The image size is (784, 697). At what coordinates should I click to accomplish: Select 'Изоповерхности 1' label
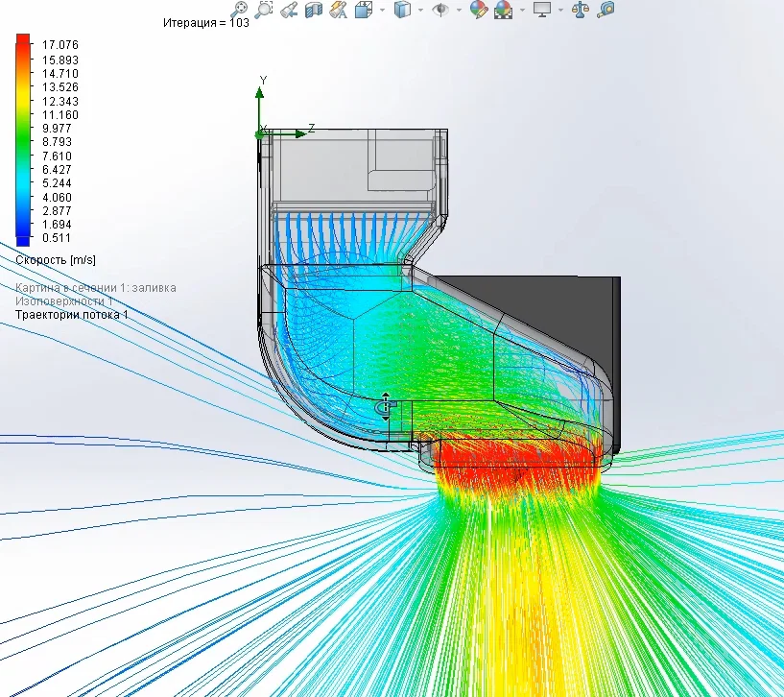tap(63, 301)
